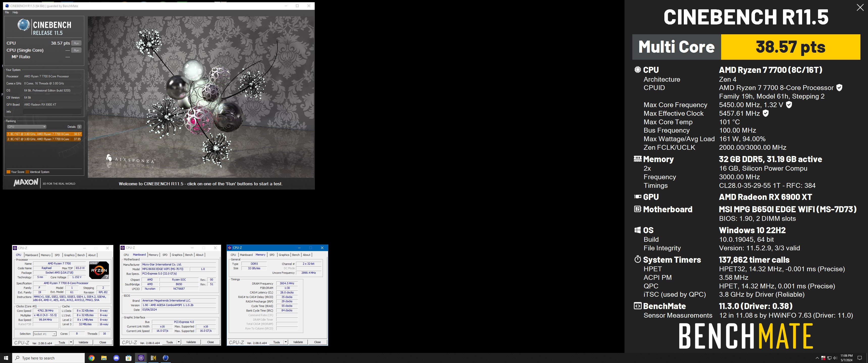
Task: Open CPU tab in CPU-Z Memory window
Action: [x=233, y=255]
